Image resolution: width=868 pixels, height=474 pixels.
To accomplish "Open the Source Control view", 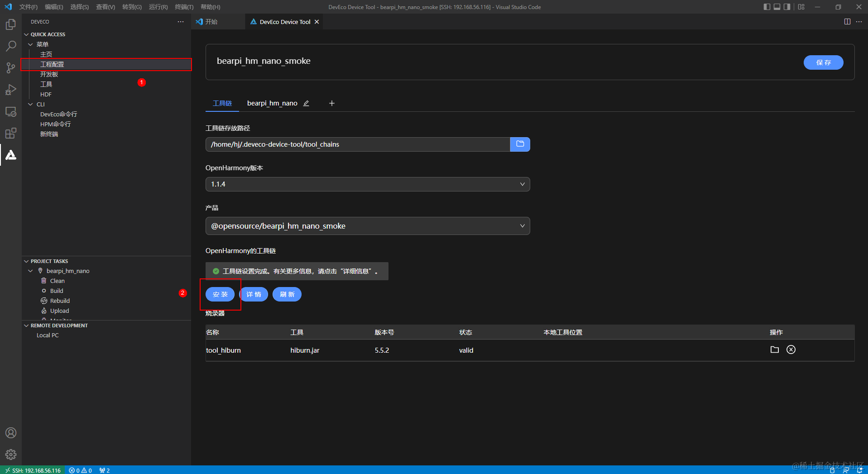I will pos(11,68).
